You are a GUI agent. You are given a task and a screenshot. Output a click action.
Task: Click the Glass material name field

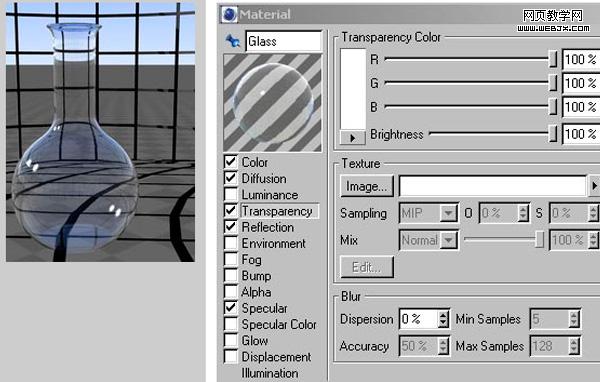[283, 41]
